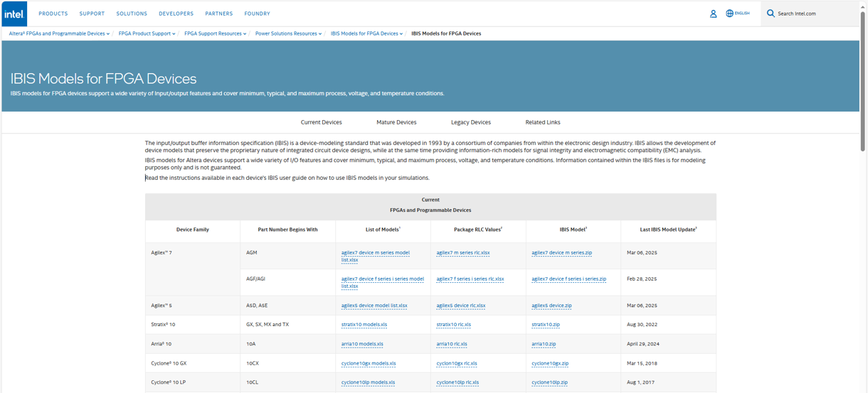The height and width of the screenshot is (393, 868).
Task: Select the Agilex 7 device family cell
Action: pyautogui.click(x=193, y=269)
